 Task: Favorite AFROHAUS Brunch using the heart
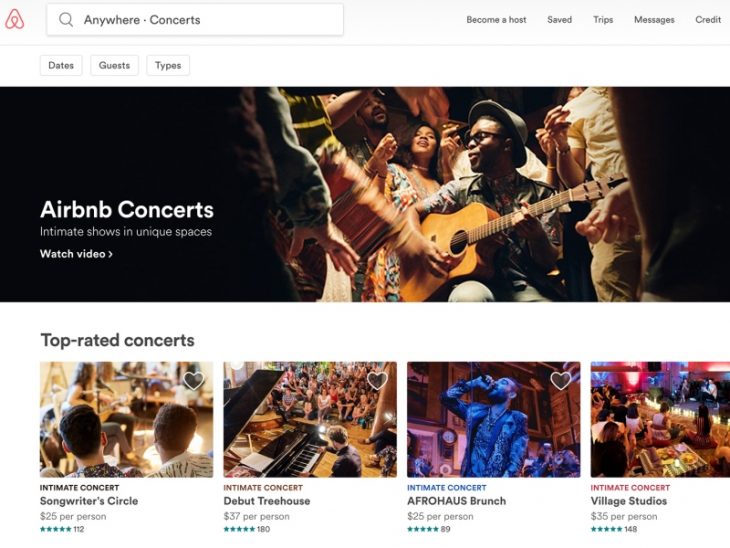tap(561, 381)
